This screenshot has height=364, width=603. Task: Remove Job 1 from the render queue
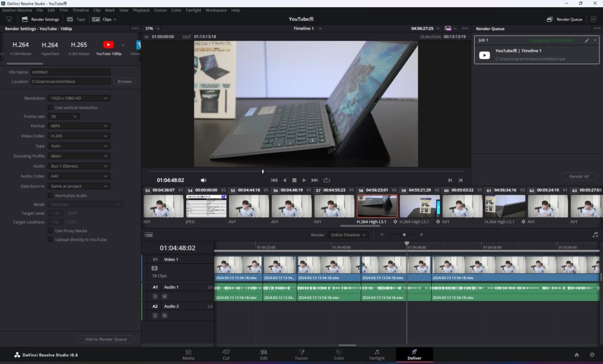click(x=595, y=40)
